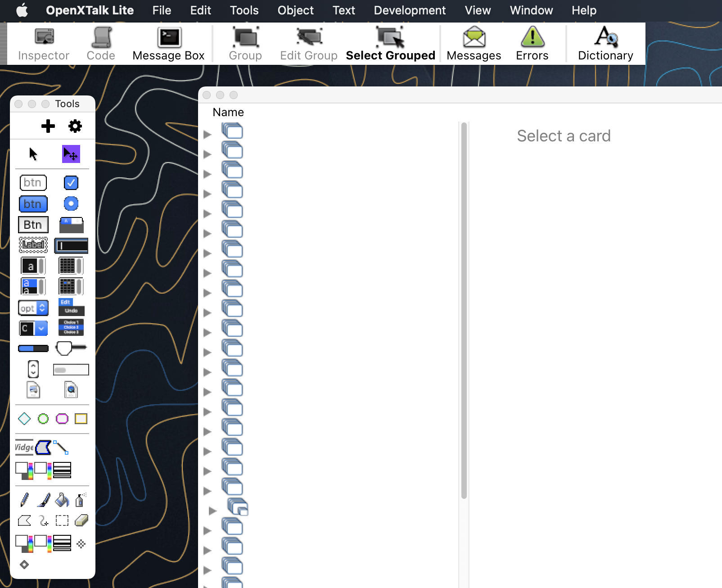Screen dimensions: 722x588
Task: Pick the radio button control tool
Action: pos(71,204)
